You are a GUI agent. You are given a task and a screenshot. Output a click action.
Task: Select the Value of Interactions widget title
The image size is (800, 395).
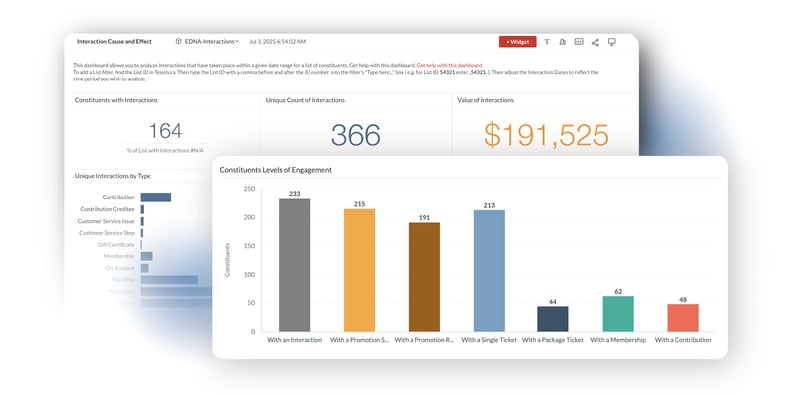click(x=485, y=100)
